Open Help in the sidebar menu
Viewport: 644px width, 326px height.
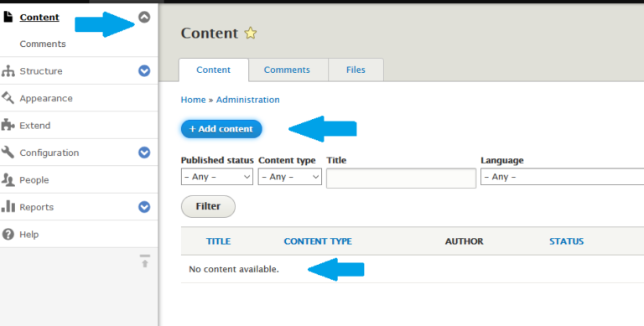[29, 235]
